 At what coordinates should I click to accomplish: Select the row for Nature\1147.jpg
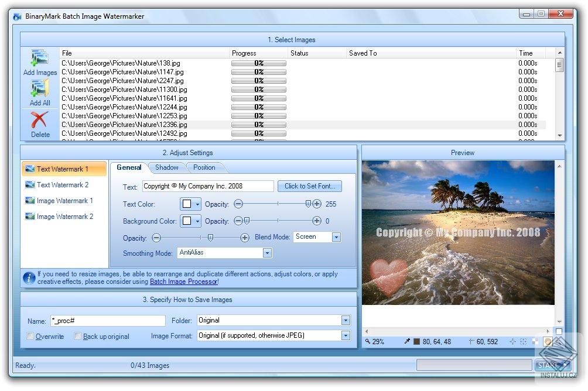(x=303, y=71)
